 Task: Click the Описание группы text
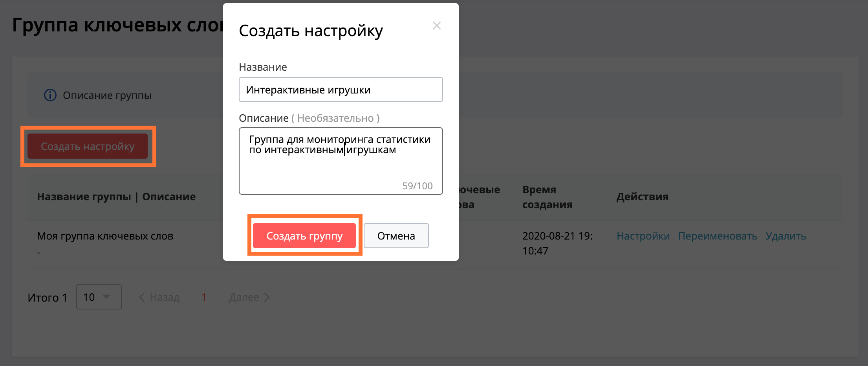(x=107, y=95)
